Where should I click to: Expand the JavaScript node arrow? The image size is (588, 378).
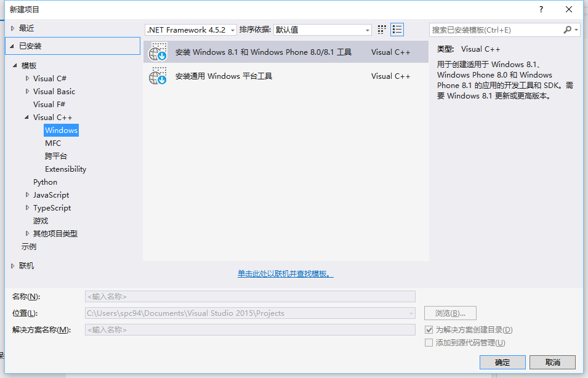tap(27, 195)
